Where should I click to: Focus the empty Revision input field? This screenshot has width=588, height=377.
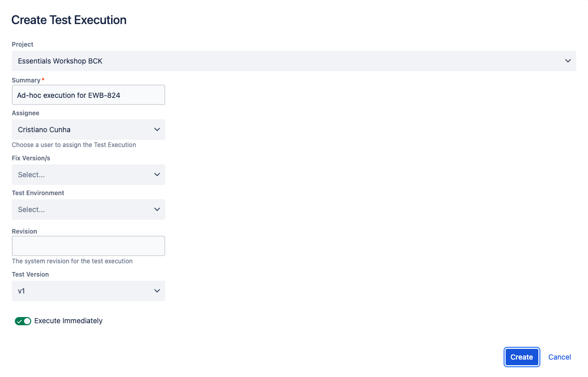(x=89, y=246)
